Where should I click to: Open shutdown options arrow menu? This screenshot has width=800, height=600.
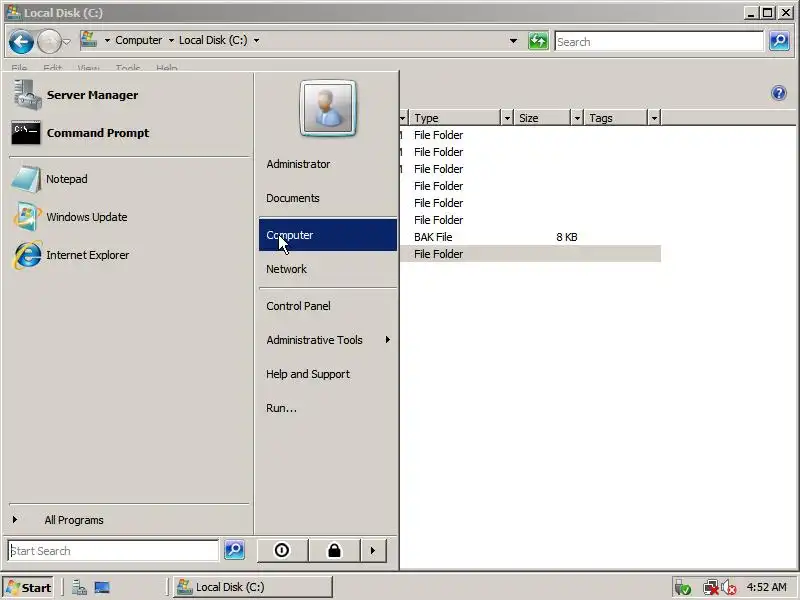(x=373, y=550)
